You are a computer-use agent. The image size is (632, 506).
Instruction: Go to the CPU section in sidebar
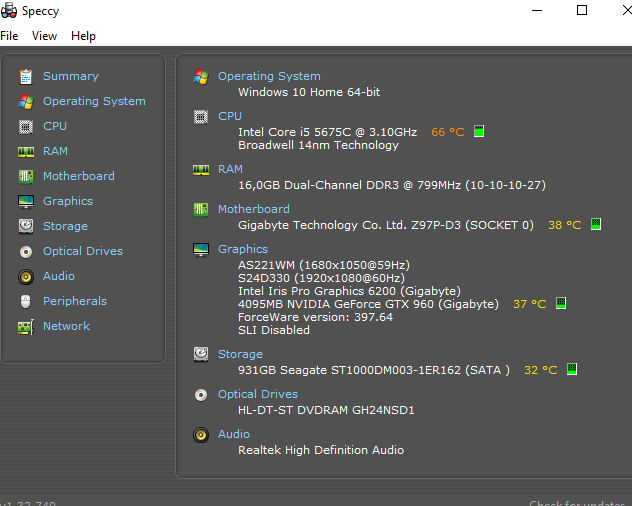coord(55,126)
